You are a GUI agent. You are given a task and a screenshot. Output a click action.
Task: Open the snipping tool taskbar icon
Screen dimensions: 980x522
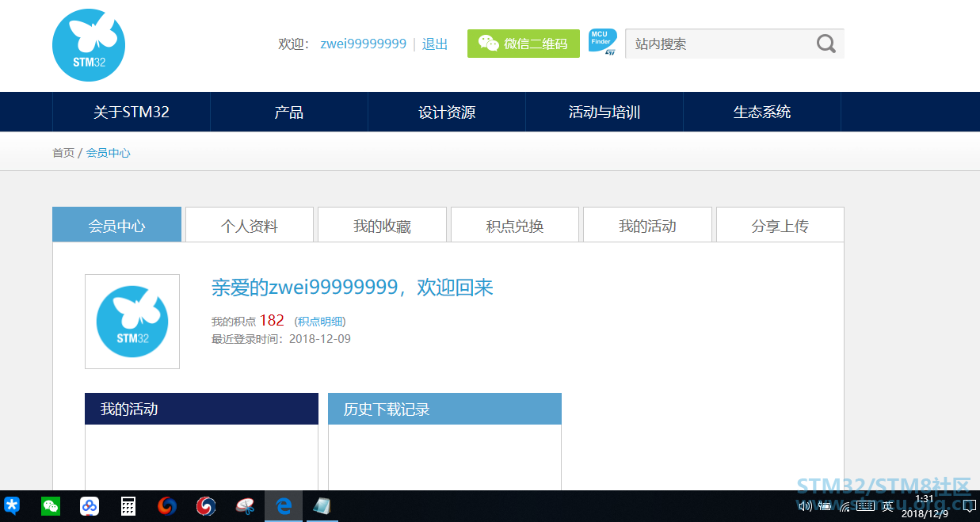pyautogui.click(x=245, y=506)
